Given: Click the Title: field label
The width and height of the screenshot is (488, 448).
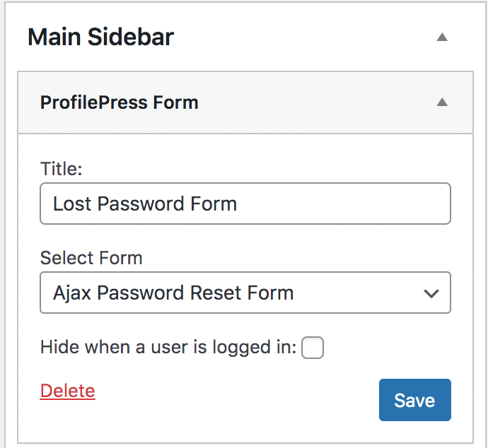Looking at the screenshot, I should click(x=62, y=169).
